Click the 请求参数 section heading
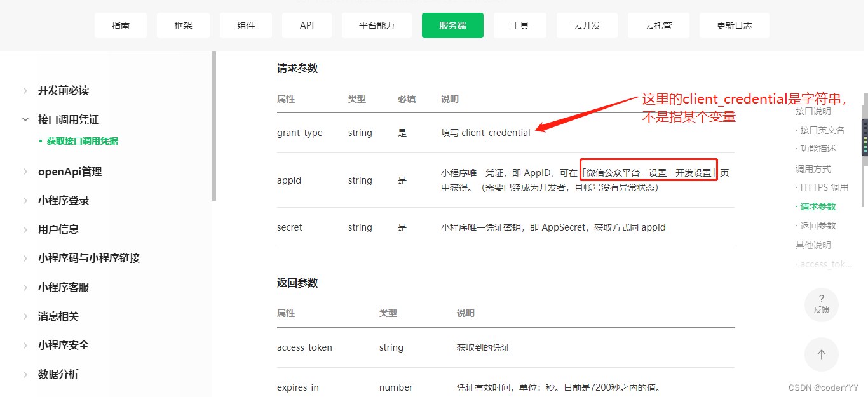 [297, 69]
